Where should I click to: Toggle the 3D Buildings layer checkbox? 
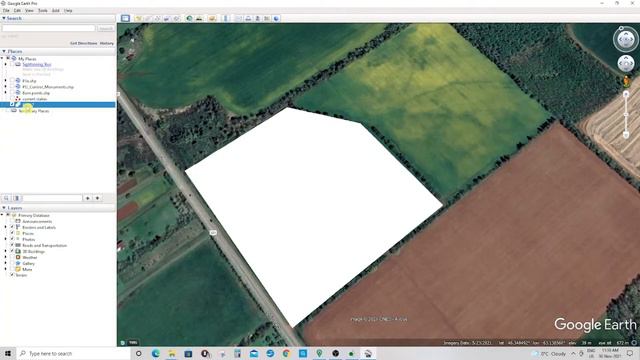tap(12, 251)
